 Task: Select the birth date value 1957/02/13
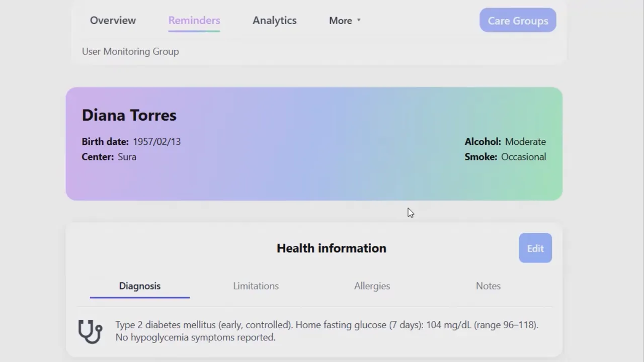click(x=156, y=141)
